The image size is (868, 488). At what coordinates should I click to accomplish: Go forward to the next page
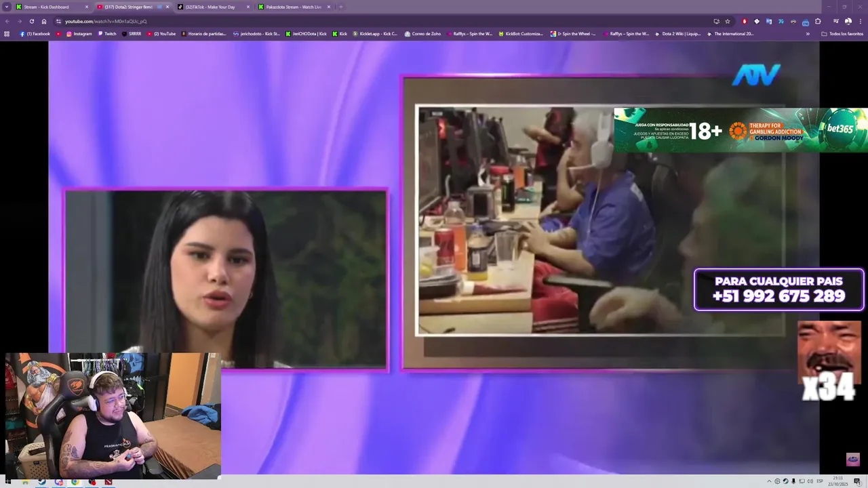19,21
